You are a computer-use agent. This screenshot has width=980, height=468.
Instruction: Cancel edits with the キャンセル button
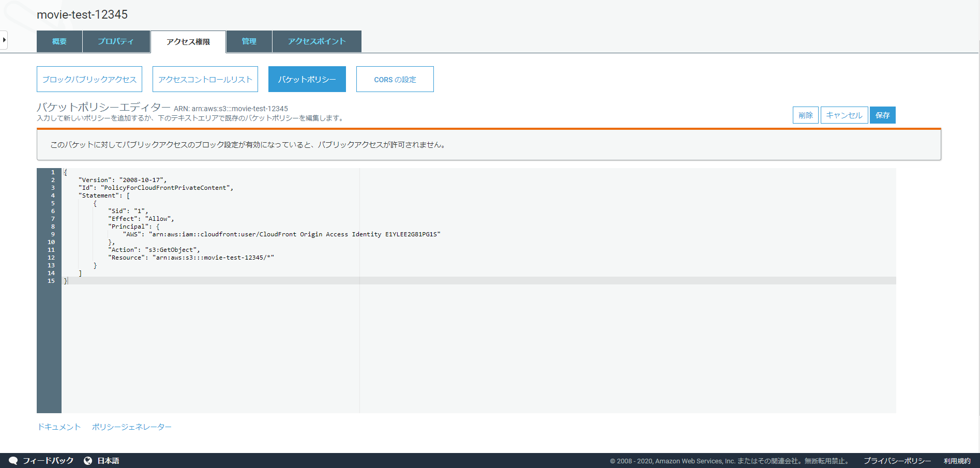tap(844, 115)
